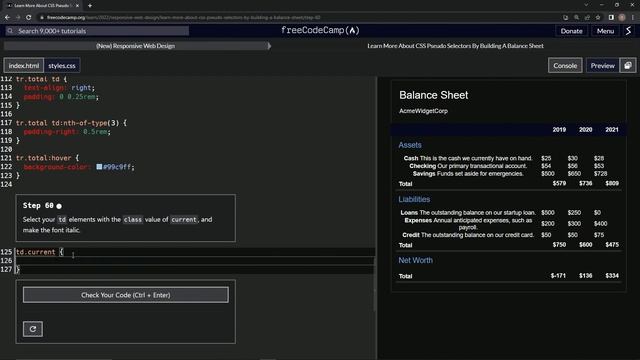Click the browser address bar URL
Screen dimensions: 640x360
pyautogui.click(x=183, y=18)
